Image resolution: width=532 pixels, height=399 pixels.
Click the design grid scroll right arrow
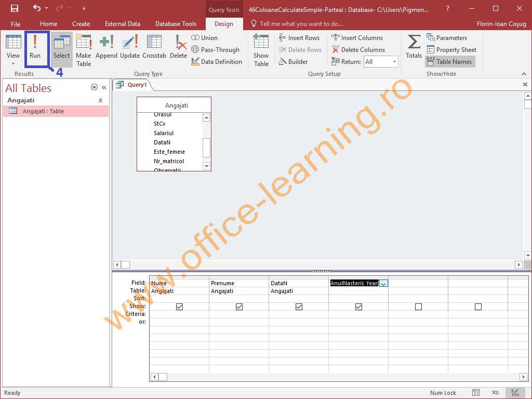coord(523,377)
